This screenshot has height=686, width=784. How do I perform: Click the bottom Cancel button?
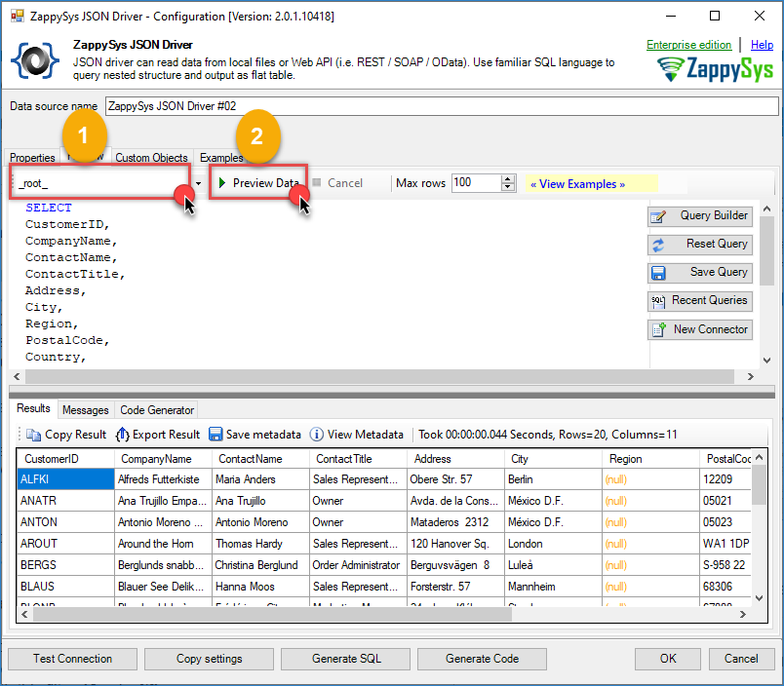[x=741, y=659]
